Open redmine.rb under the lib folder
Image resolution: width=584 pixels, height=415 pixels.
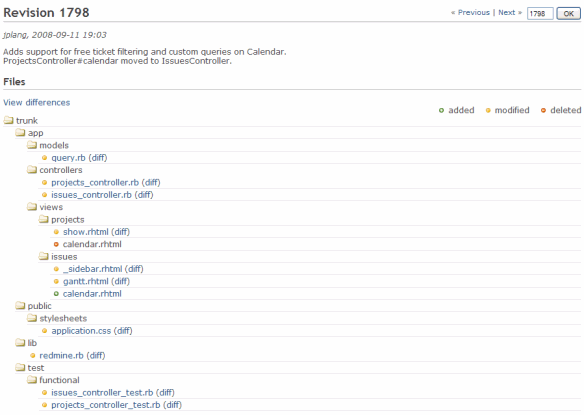click(x=61, y=355)
